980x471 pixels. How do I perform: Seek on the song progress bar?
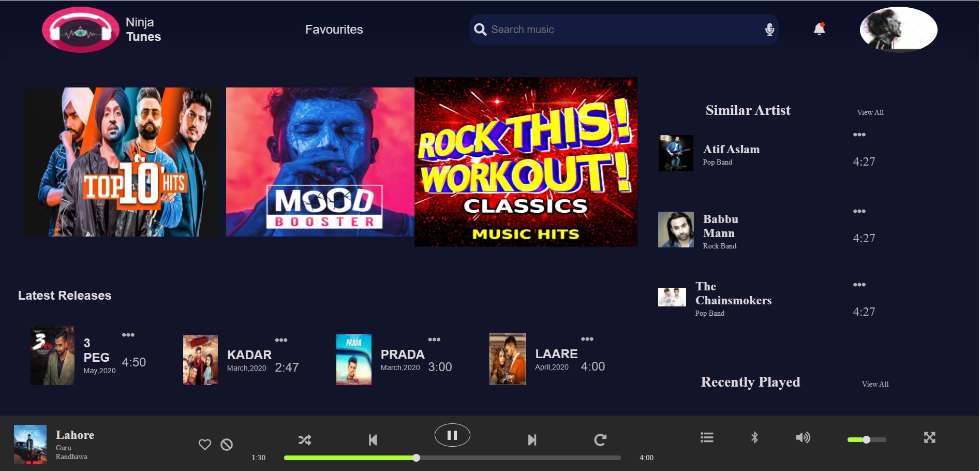coord(452,458)
